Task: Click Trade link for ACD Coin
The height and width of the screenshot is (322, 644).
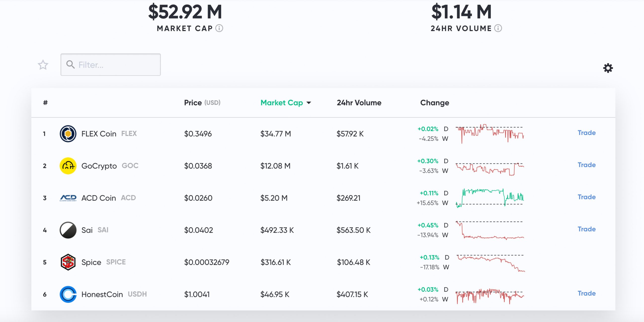Action: pyautogui.click(x=586, y=197)
